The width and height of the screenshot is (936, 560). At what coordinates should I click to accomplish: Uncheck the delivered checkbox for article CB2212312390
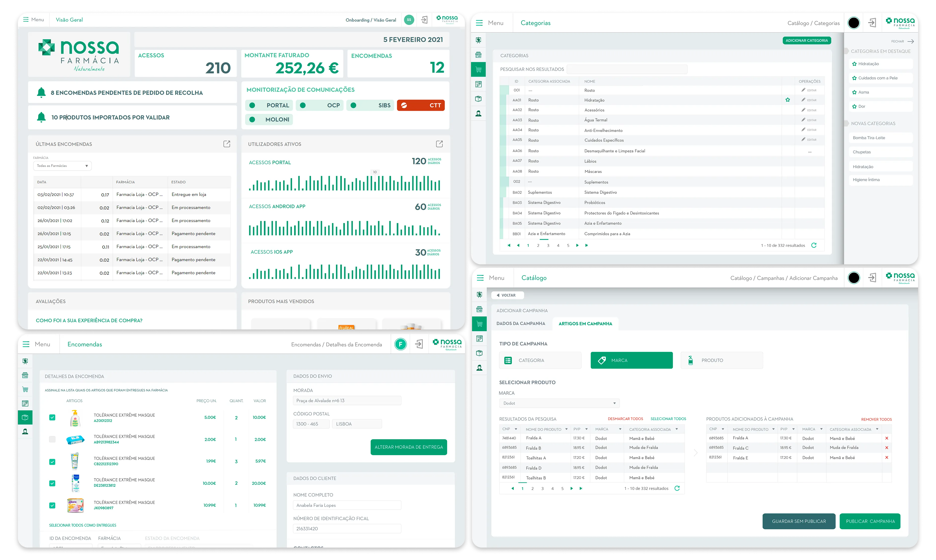[52, 462]
